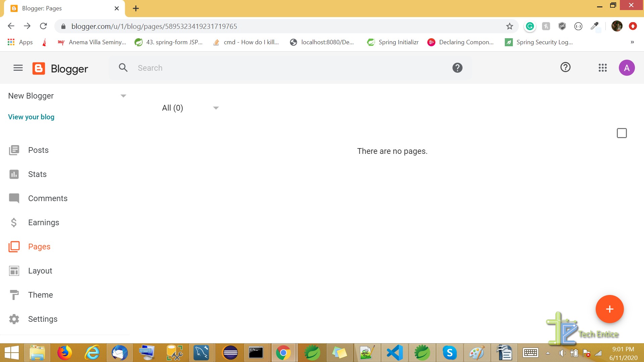The width and height of the screenshot is (644, 362).
Task: Click the Blogger hamburger menu icon
Action: pyautogui.click(x=18, y=68)
